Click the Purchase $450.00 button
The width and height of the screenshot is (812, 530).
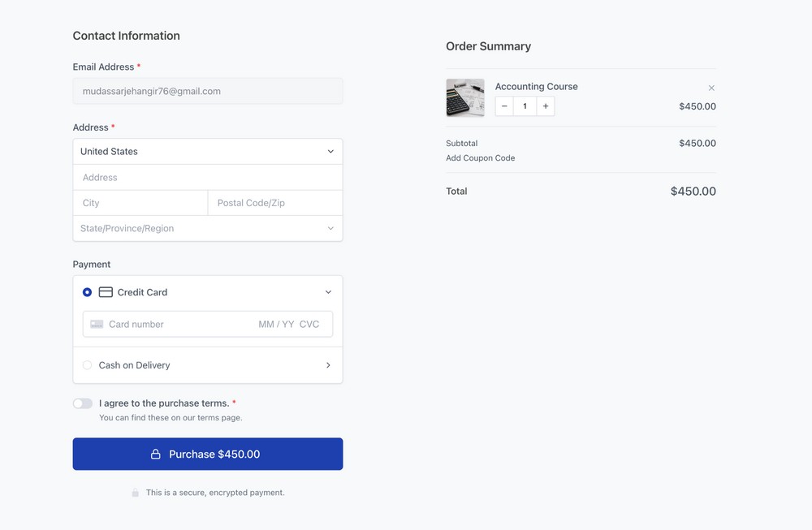207,454
